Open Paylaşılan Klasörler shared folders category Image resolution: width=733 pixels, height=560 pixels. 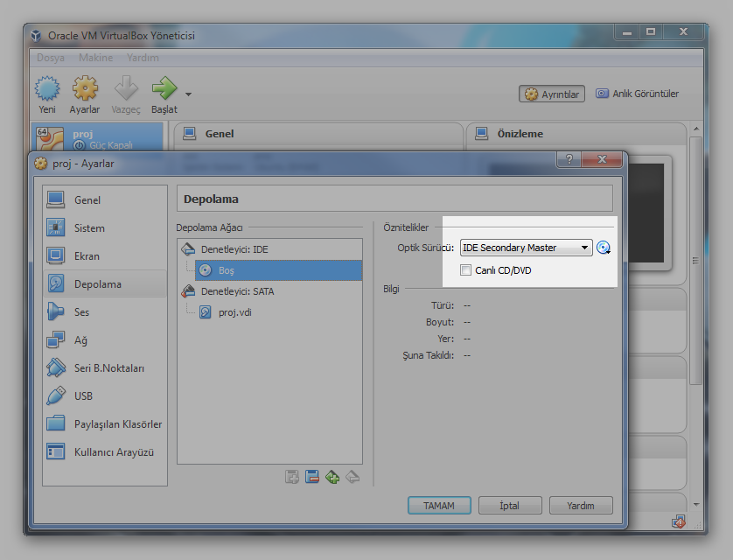click(105, 424)
